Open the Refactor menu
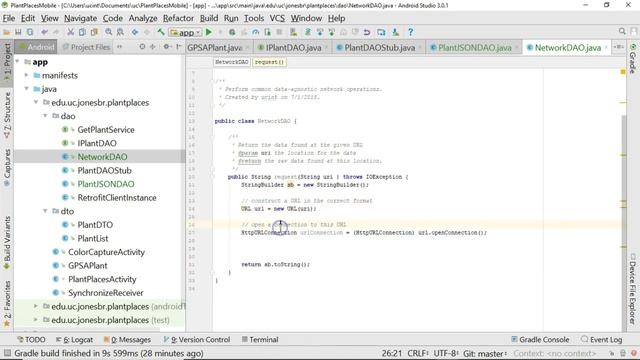The image size is (640, 360). [x=178, y=18]
